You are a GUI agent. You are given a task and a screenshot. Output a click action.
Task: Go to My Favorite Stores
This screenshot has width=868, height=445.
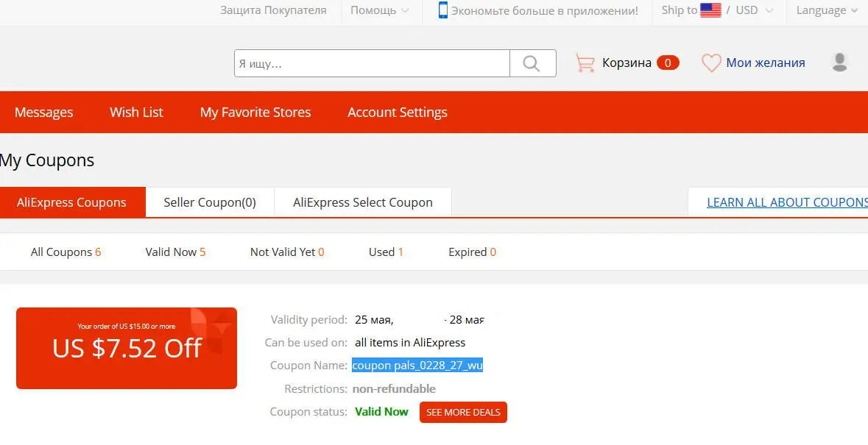tap(255, 113)
